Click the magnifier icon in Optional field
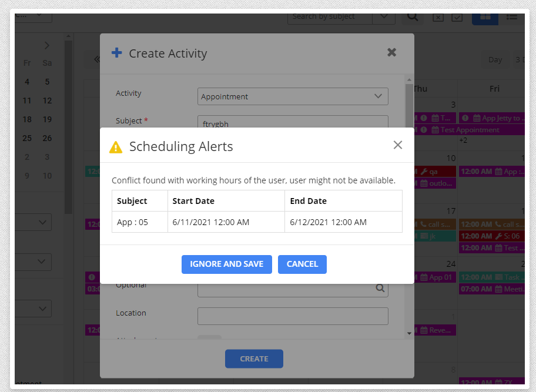 [380, 288]
